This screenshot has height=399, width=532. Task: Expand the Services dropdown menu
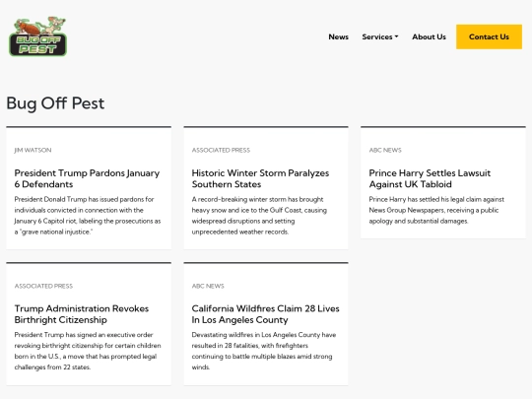(380, 36)
